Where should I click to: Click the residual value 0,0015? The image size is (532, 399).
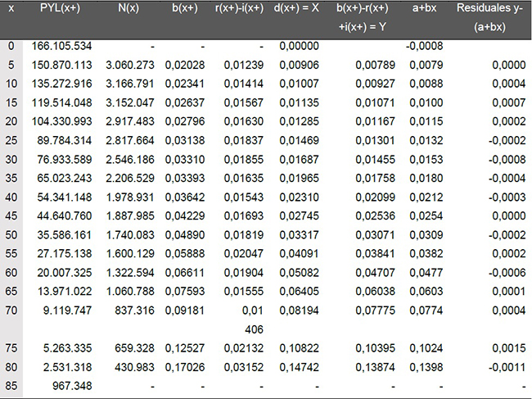(x=506, y=346)
